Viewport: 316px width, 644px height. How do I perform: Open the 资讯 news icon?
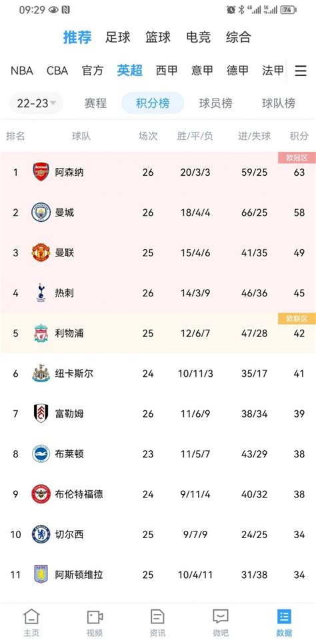click(x=158, y=617)
